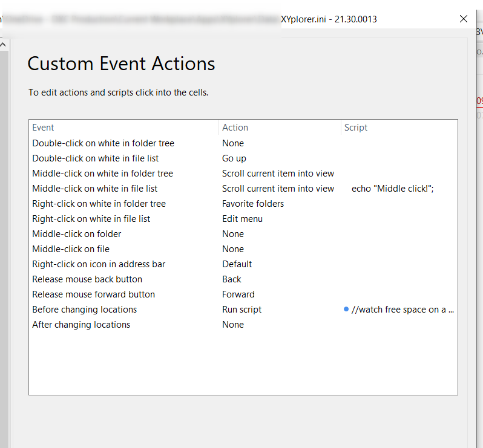Open the 'None' action cell for Middle-click on file
483x448 pixels.
pyautogui.click(x=233, y=249)
